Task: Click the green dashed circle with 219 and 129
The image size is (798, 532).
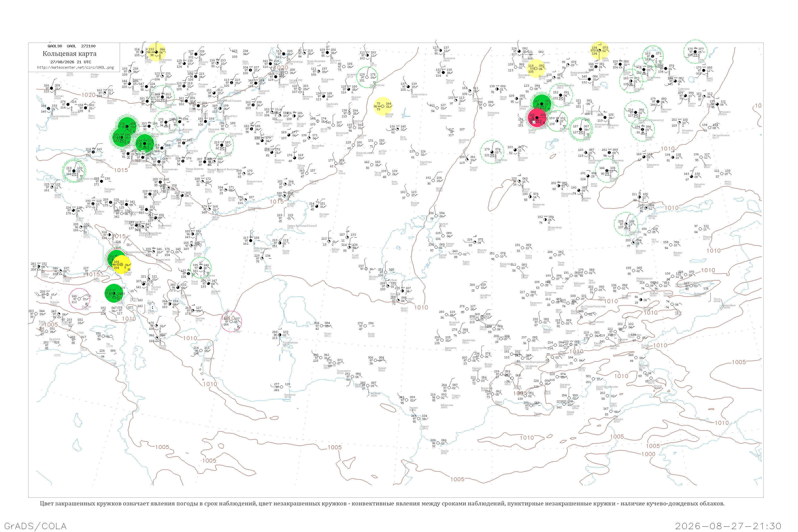Action: (x=74, y=171)
